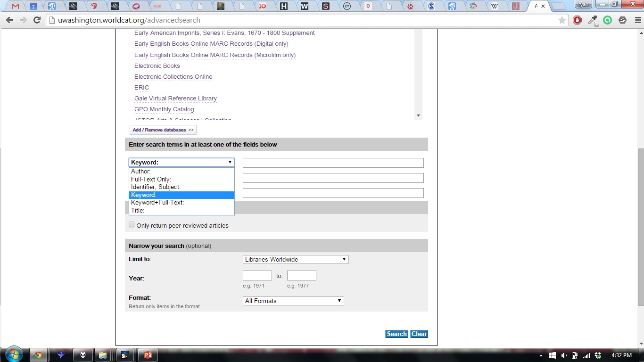Choose Title from the dropdown list

click(182, 211)
